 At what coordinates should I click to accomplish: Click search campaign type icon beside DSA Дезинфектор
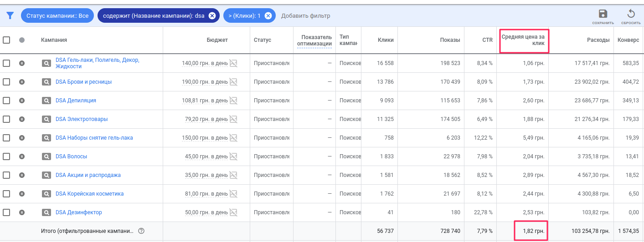46,212
